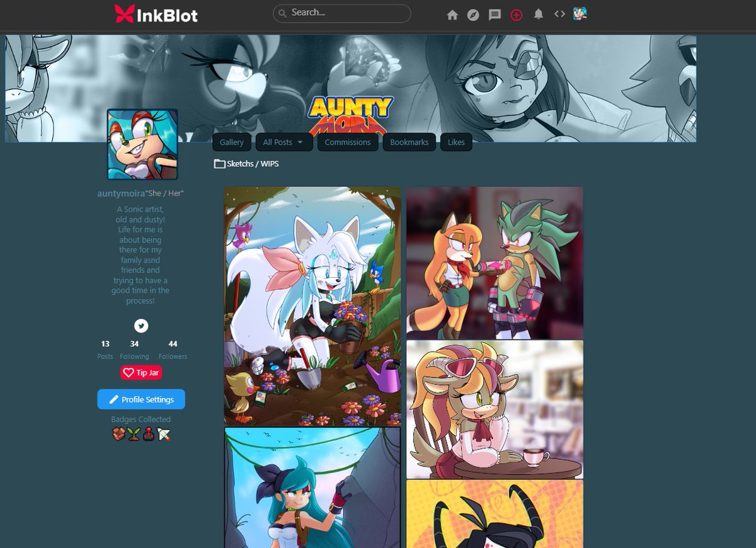756x548 pixels.
Task: Click the InkBlot logo
Action: 156,14
